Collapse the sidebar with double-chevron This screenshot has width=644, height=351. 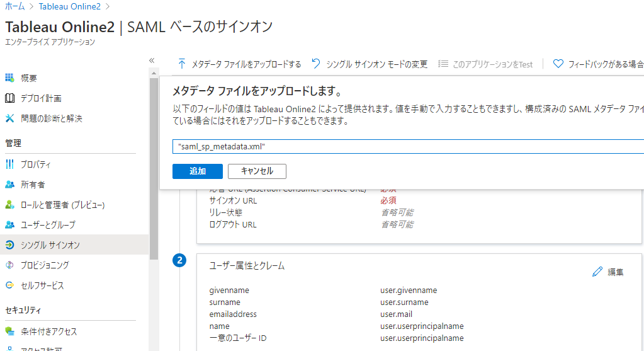tap(152, 60)
